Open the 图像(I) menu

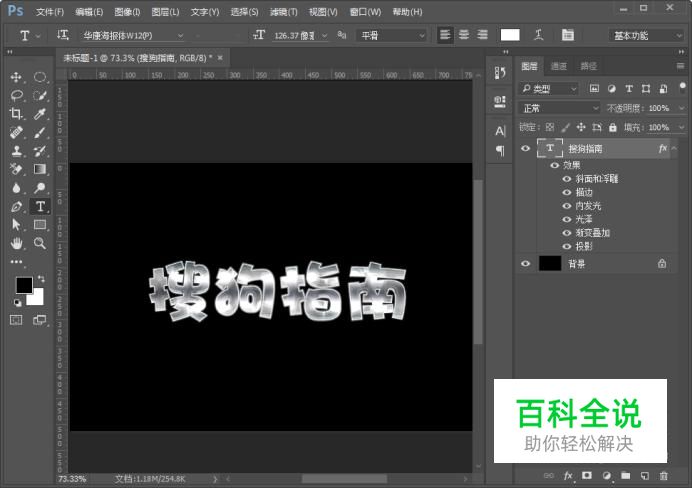tap(127, 12)
